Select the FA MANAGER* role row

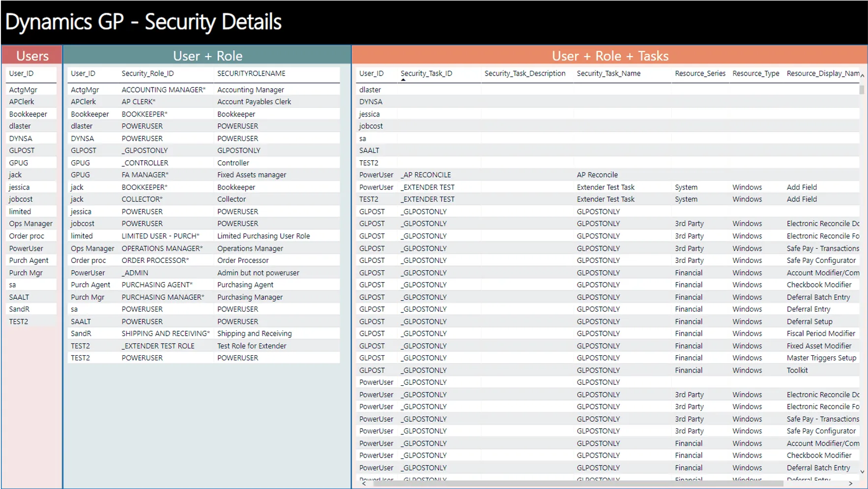coord(145,175)
